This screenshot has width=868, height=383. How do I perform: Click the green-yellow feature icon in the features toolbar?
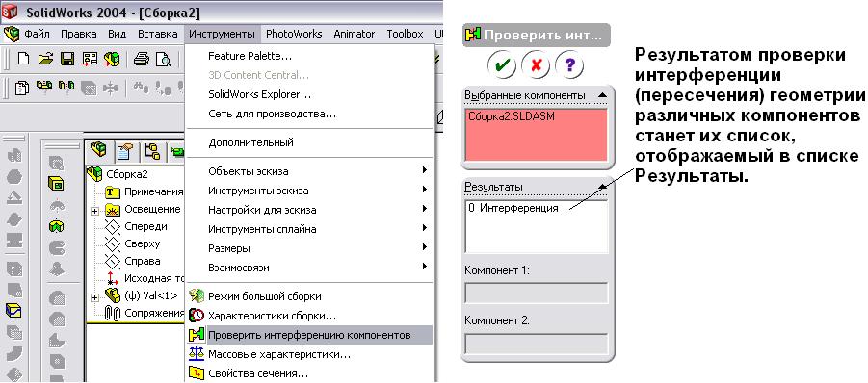point(56,226)
